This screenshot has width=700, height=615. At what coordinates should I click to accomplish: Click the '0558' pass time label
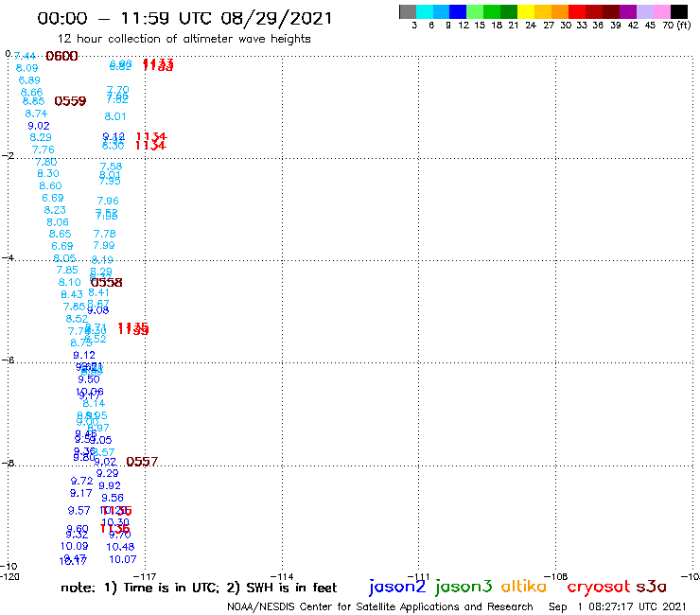pos(106,282)
